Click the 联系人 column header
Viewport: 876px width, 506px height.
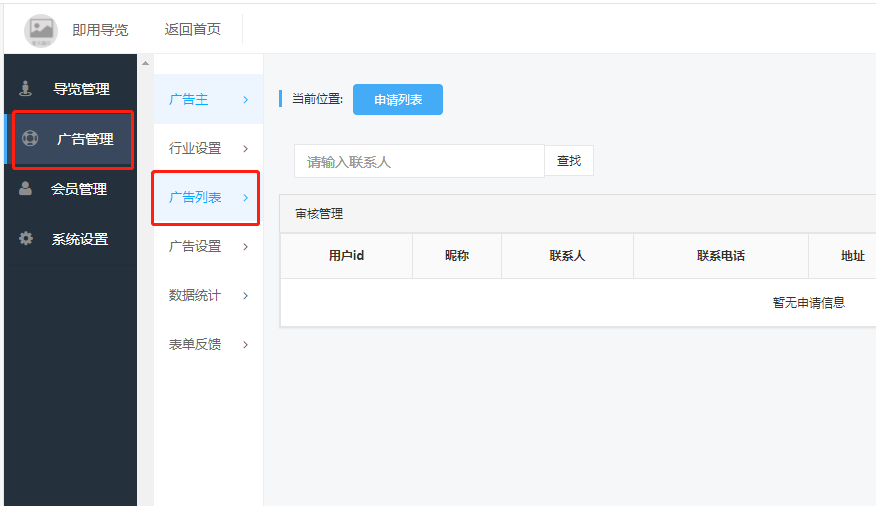567,256
